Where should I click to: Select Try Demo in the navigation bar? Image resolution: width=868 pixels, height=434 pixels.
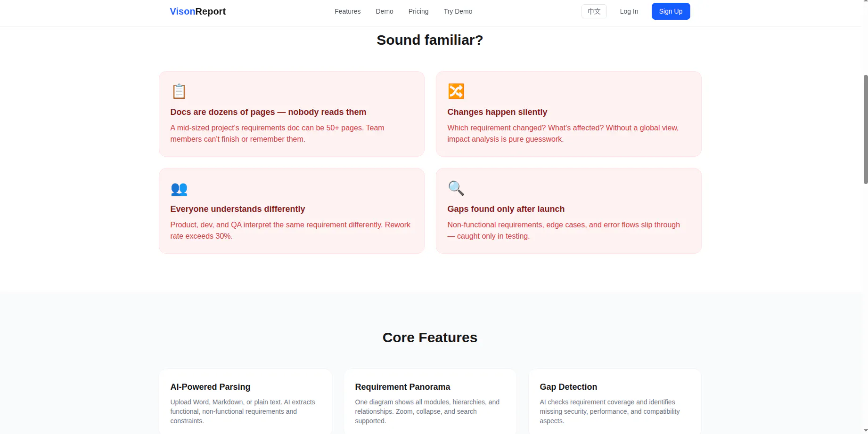[x=458, y=11]
